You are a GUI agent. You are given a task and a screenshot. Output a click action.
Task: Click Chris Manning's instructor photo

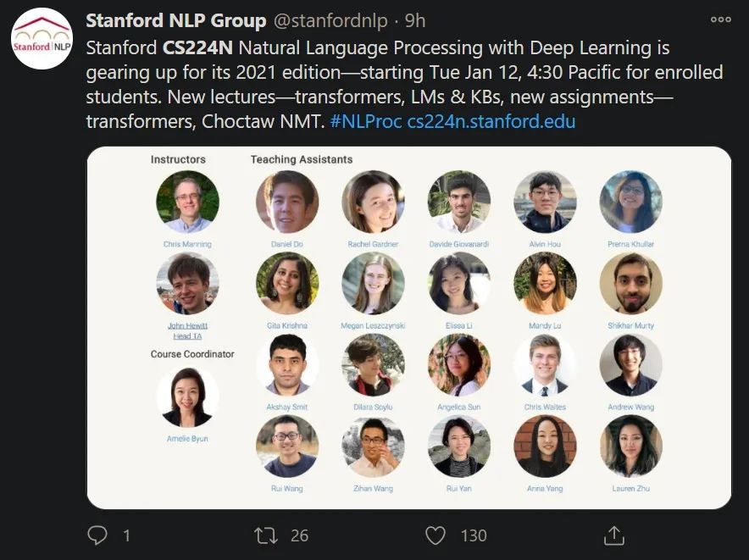click(x=187, y=202)
